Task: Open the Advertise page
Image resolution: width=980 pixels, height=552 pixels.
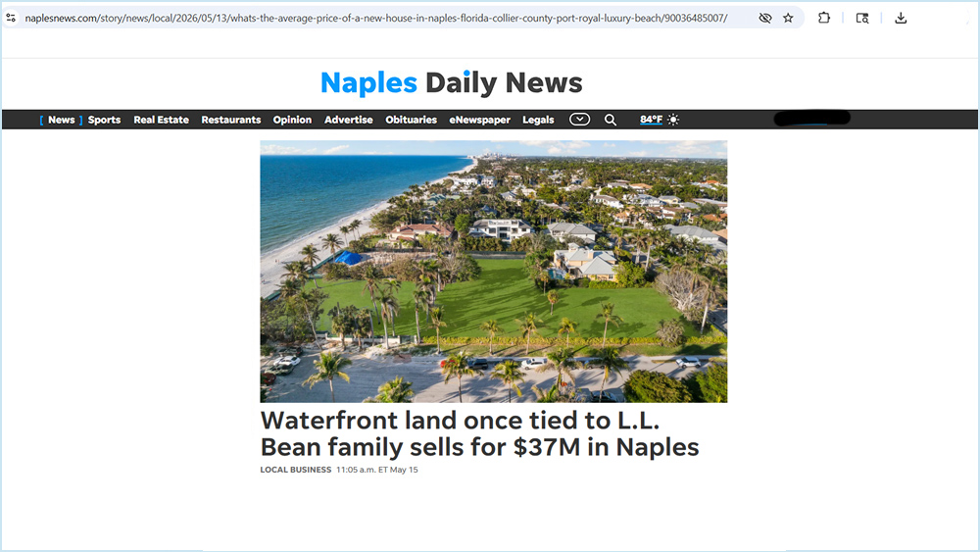Action: pyautogui.click(x=349, y=120)
